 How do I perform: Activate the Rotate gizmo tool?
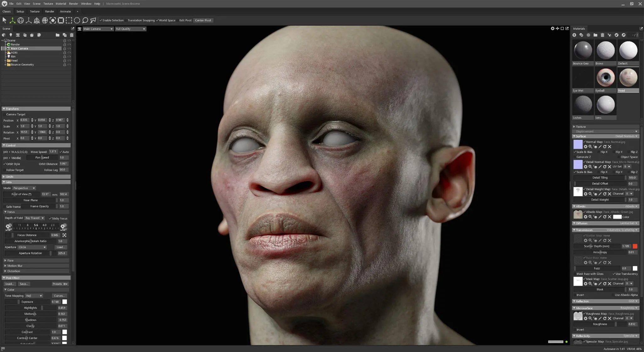(x=20, y=20)
